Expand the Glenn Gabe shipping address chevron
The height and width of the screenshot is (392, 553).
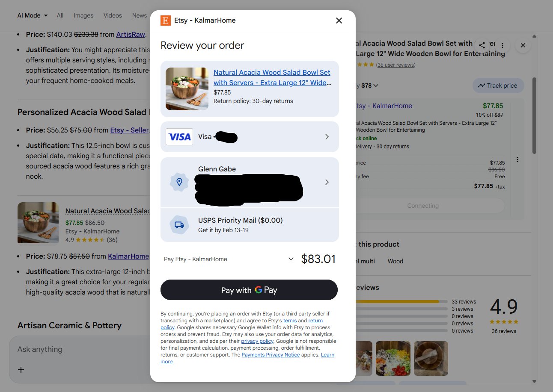pyautogui.click(x=327, y=182)
